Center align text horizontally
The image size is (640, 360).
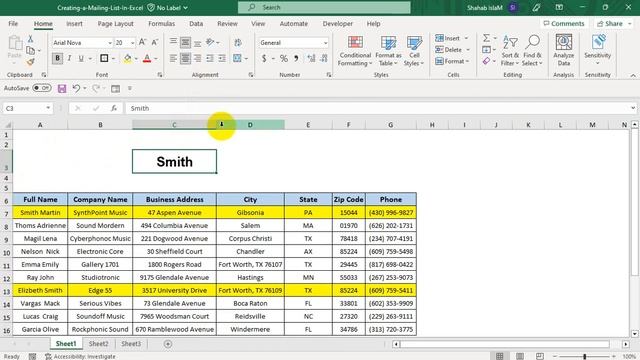click(185, 59)
